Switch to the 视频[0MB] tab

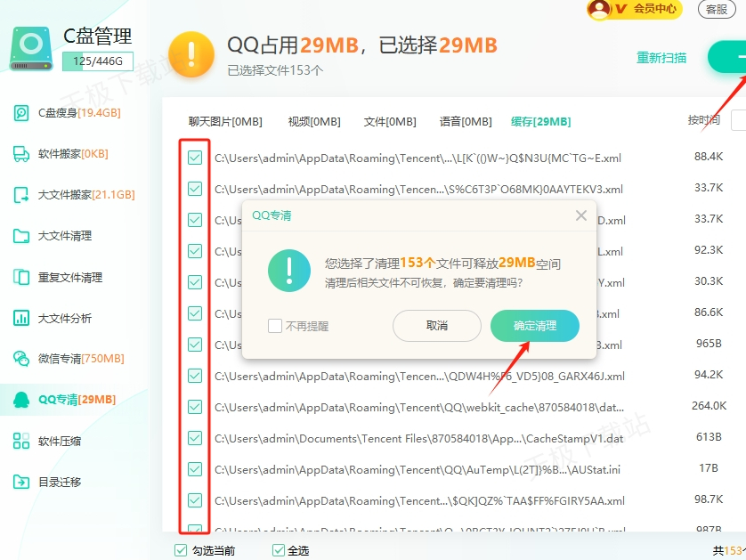[x=314, y=122]
